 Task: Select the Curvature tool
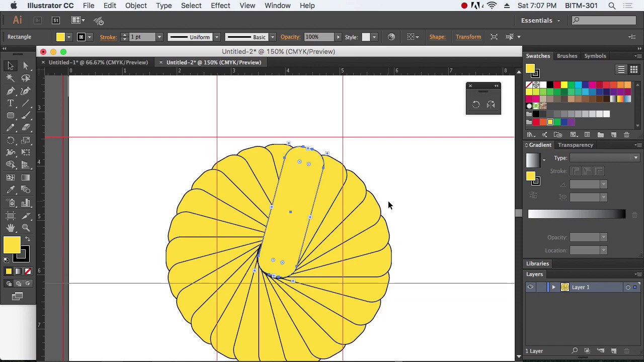(x=26, y=90)
